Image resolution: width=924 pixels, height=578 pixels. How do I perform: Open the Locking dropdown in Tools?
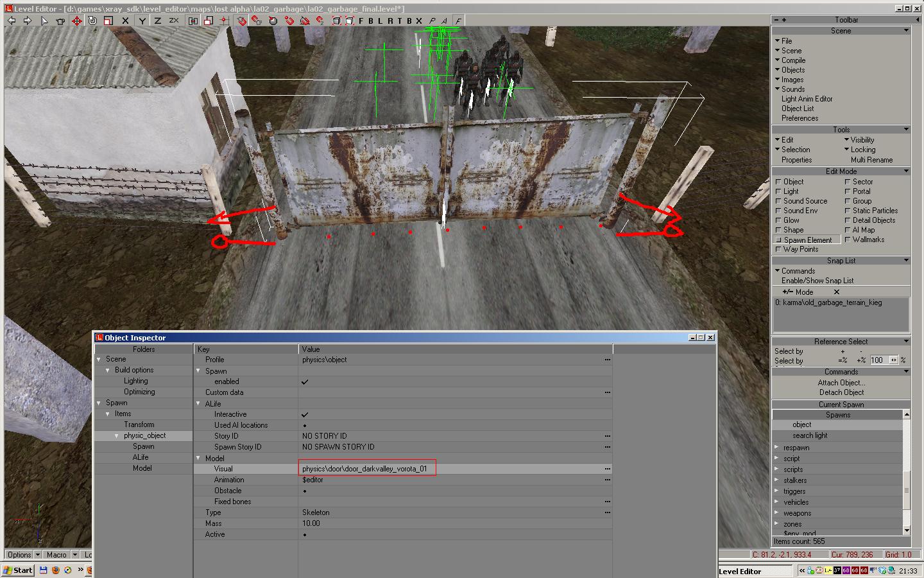[x=859, y=150]
